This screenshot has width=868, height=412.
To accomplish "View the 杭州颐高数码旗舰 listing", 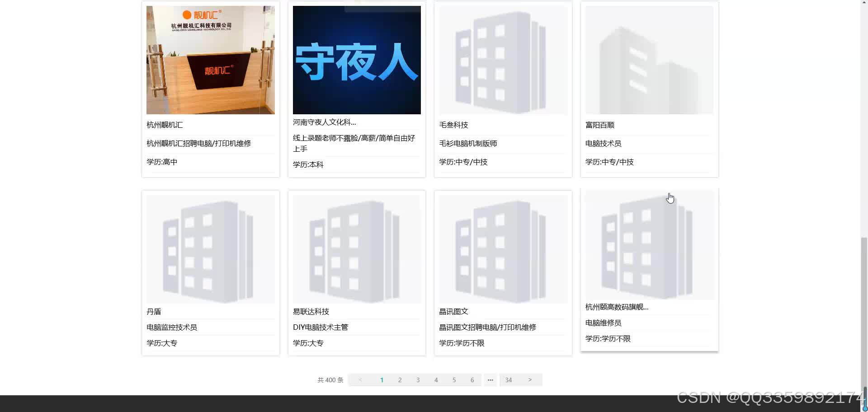I will 616,306.
